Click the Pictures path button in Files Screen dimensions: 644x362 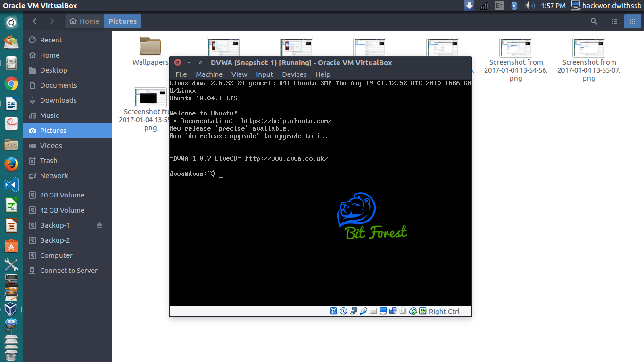[x=123, y=21]
